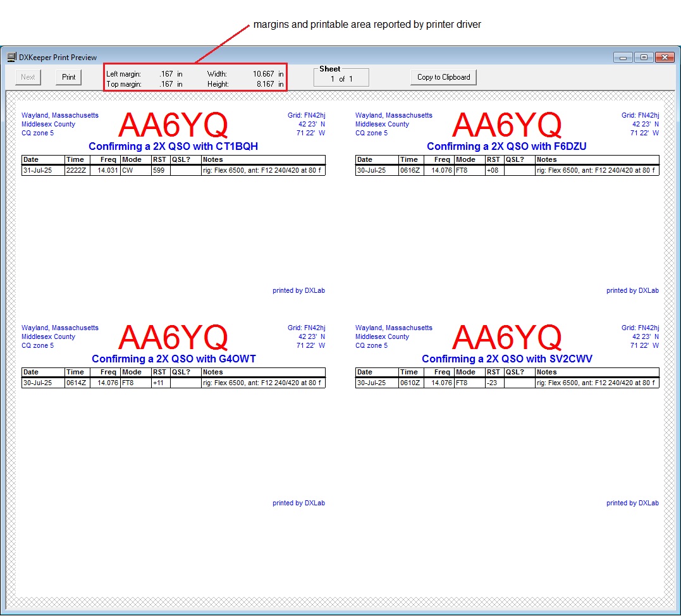Click Copy to Clipboard button
Viewport: 681px width, 616px height.
443,77
